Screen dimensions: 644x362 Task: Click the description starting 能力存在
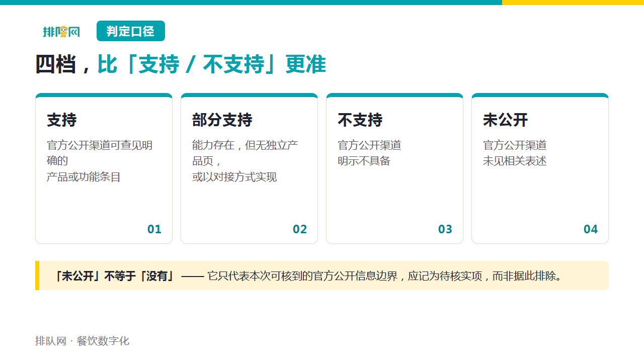pos(245,161)
